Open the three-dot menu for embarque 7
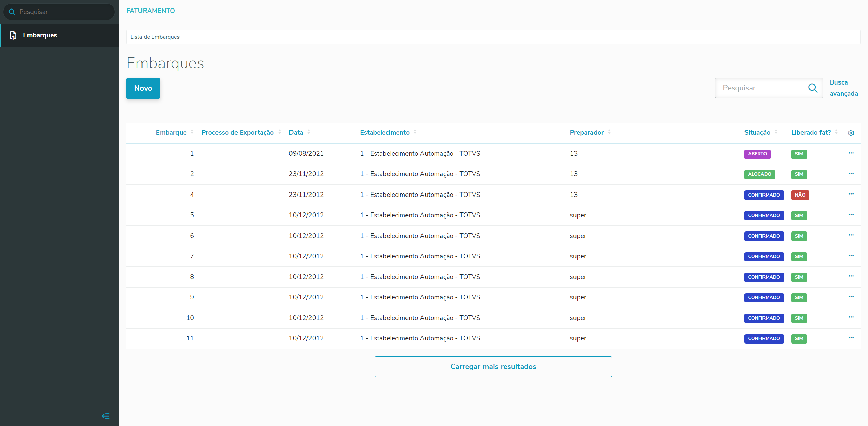This screenshot has width=868, height=426. [x=851, y=256]
